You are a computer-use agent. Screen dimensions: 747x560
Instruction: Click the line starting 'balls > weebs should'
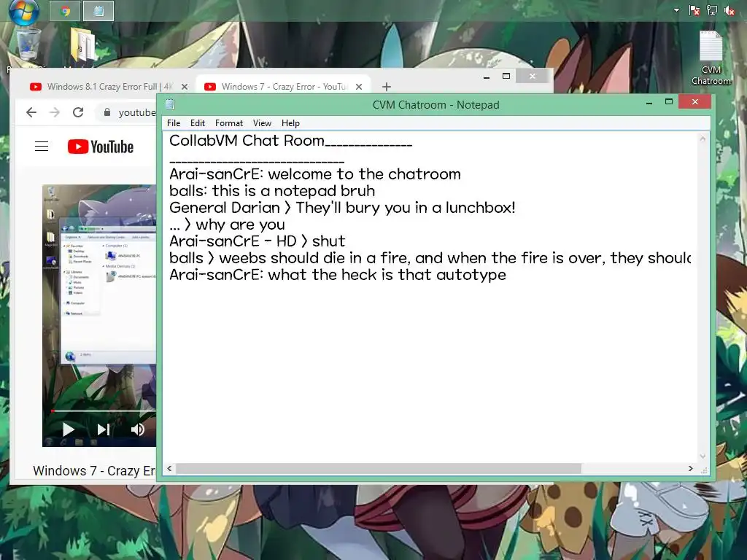pos(430,258)
